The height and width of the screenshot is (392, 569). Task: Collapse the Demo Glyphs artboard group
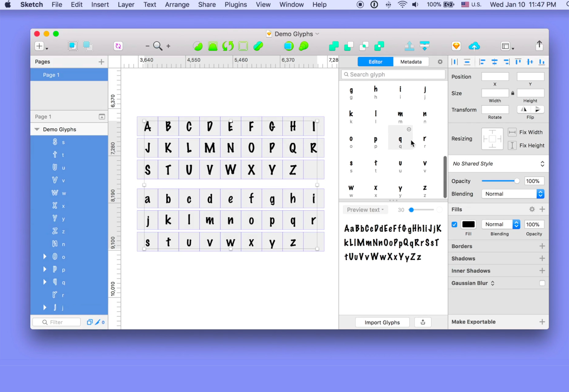tap(37, 129)
